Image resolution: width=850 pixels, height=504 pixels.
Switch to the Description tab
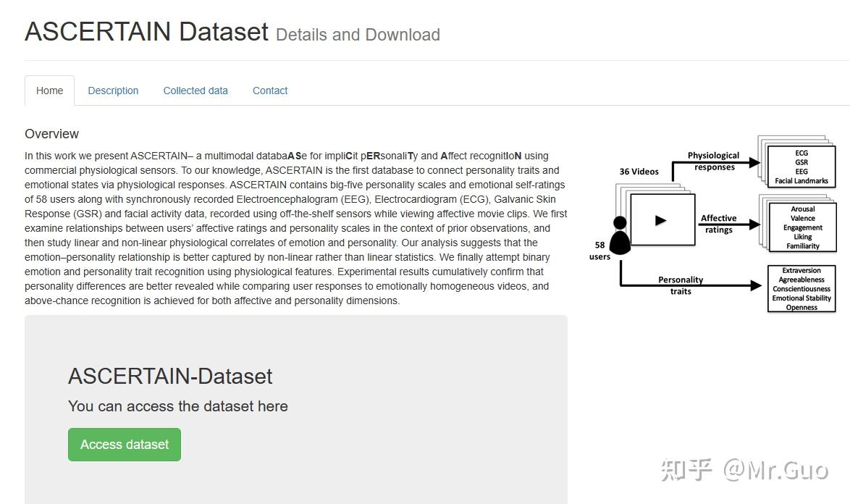[x=113, y=91]
